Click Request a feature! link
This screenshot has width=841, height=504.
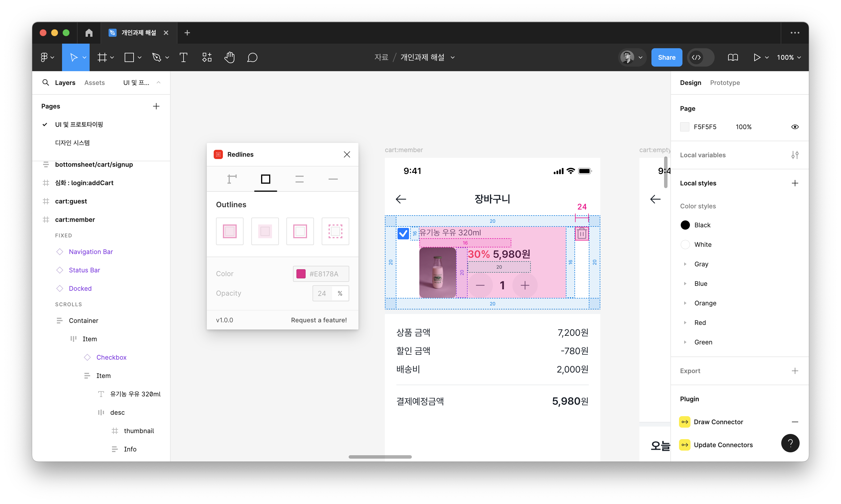pyautogui.click(x=319, y=320)
